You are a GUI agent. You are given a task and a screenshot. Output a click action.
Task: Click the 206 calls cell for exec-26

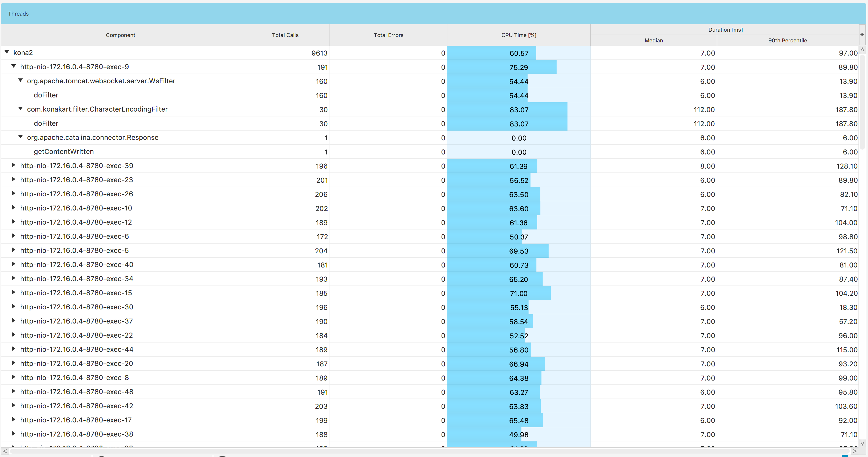[x=285, y=194]
